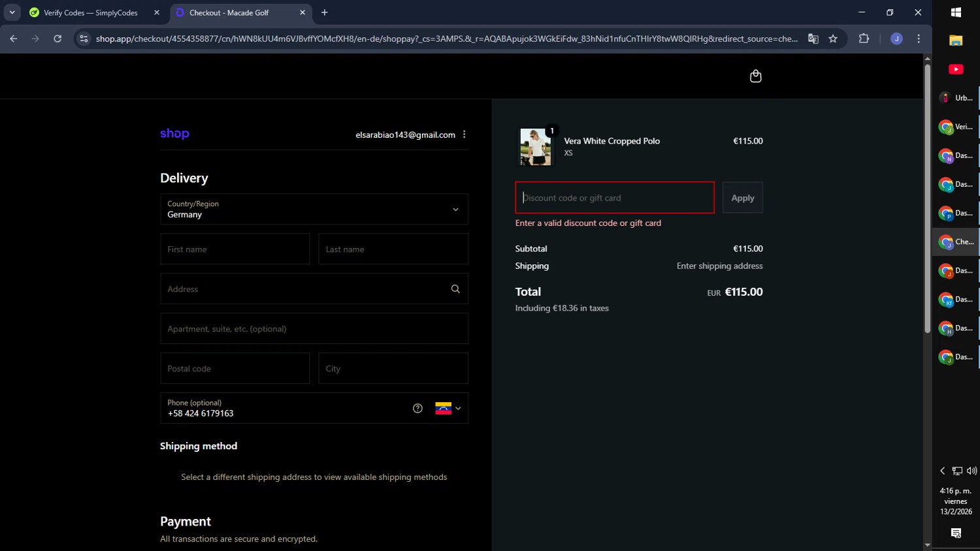The image size is (980, 551).
Task: Open account options menu beside email address
Action: (465, 134)
